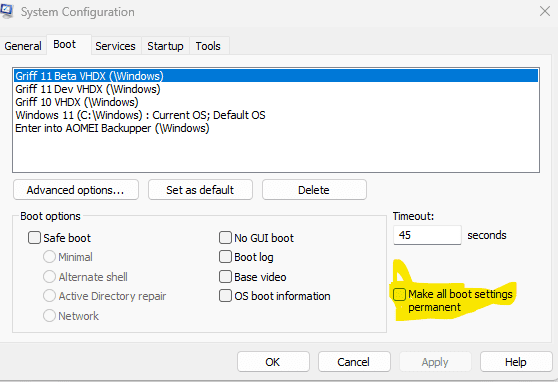Enable Boot log checkbox
The width and height of the screenshot is (558, 382).
[225, 257]
